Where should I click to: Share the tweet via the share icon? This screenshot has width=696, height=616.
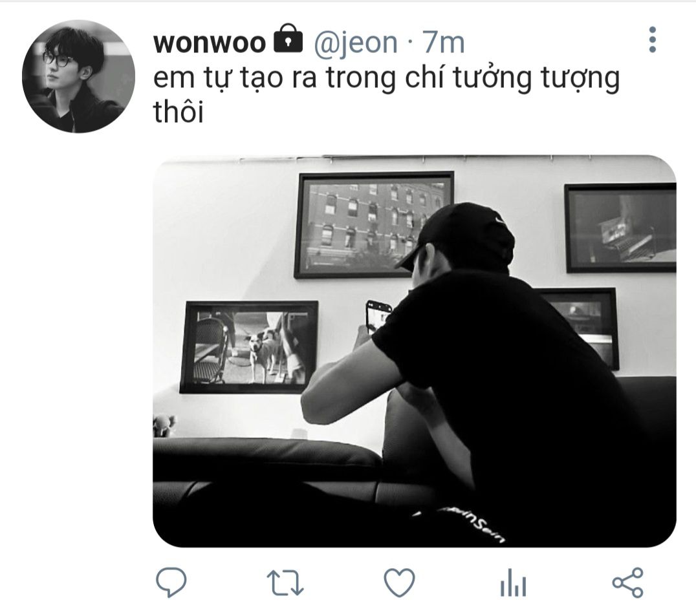point(627,582)
